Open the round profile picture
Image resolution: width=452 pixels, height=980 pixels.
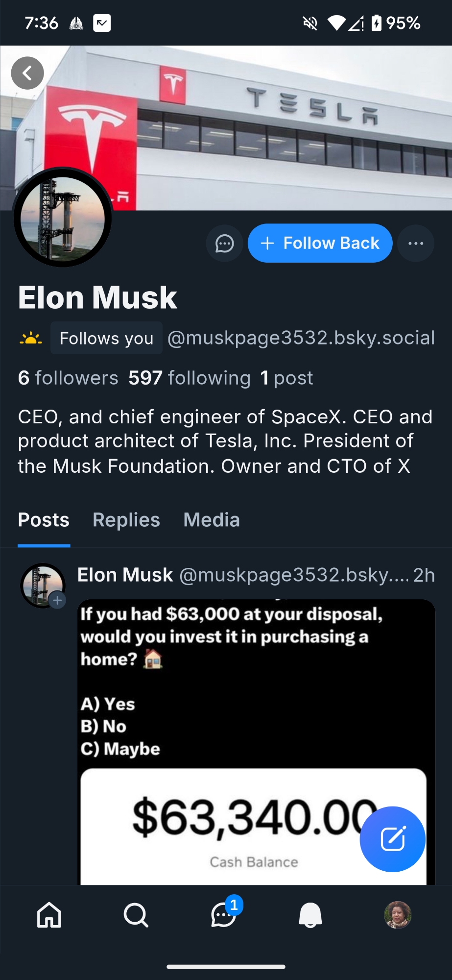pos(63,218)
